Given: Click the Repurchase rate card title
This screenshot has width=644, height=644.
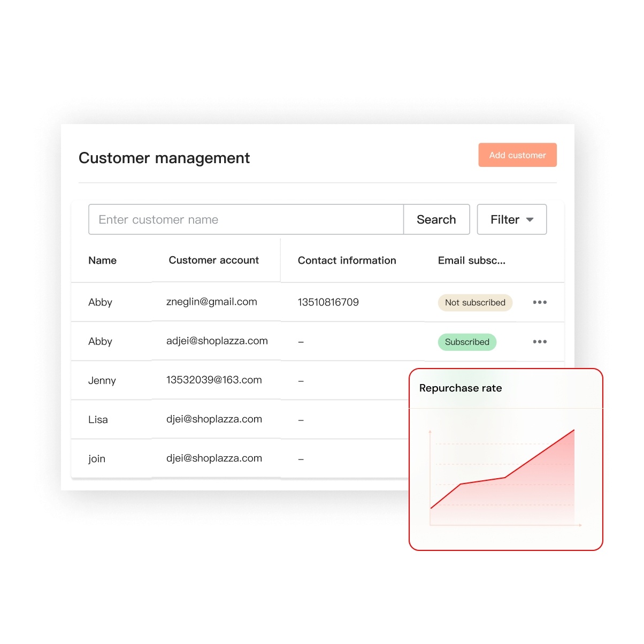Looking at the screenshot, I should click(x=461, y=388).
